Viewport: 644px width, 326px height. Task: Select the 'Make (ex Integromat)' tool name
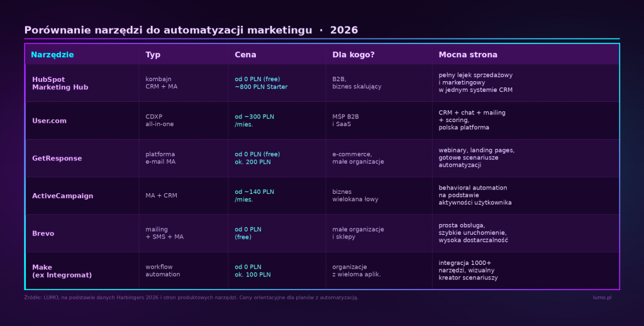tap(62, 271)
